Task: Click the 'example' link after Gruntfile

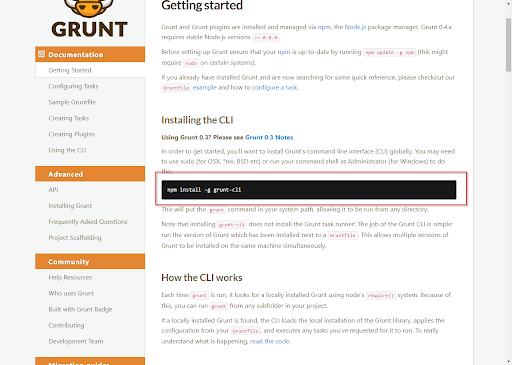Action: (x=204, y=88)
